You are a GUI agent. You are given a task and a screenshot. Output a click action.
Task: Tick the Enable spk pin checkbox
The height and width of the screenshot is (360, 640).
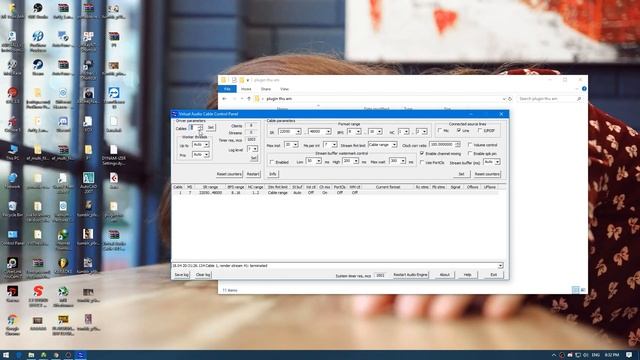pyautogui.click(x=470, y=153)
